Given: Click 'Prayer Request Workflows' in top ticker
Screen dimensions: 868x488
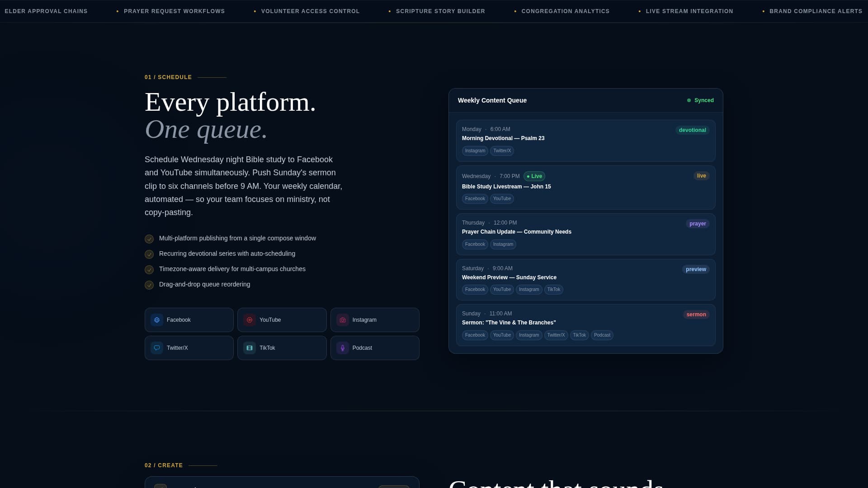Looking at the screenshot, I should pyautogui.click(x=174, y=11).
